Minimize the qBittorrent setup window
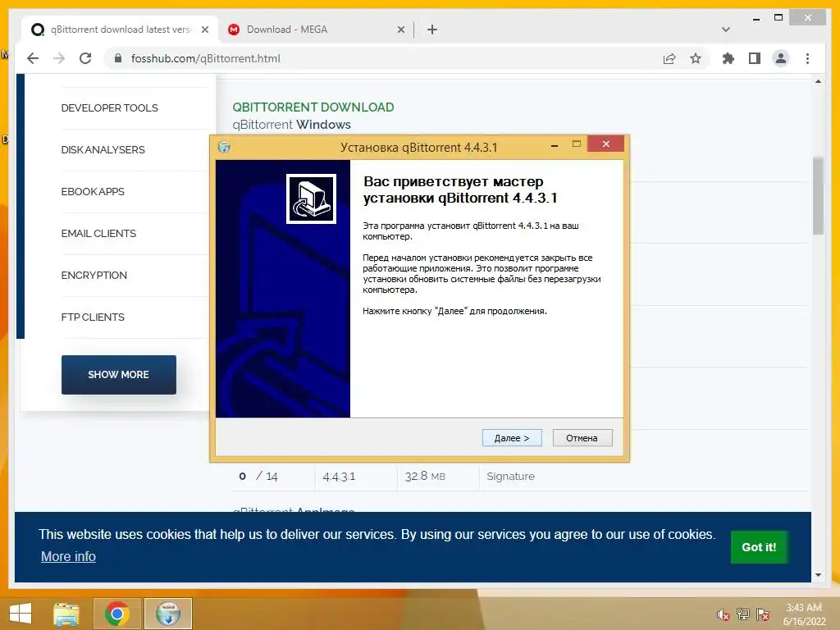840x630 pixels. [555, 144]
